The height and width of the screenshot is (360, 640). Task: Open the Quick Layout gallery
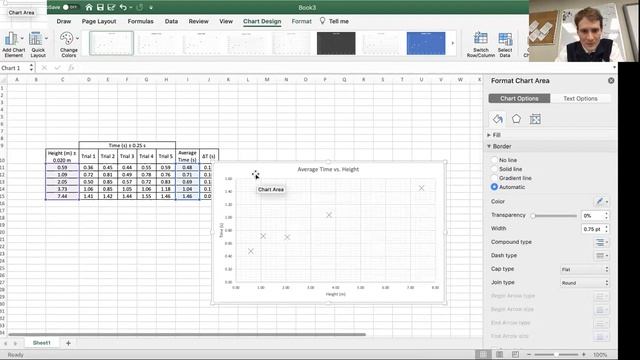tap(38, 44)
